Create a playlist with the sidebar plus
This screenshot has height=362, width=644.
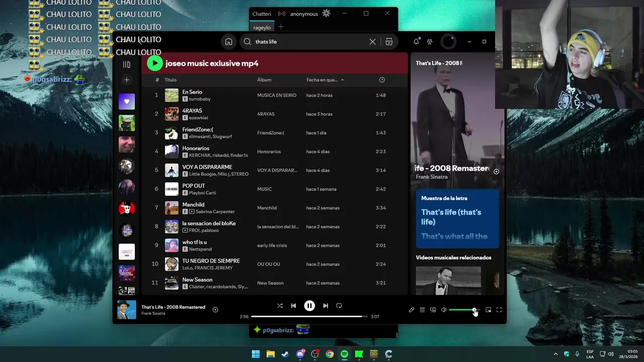point(127,80)
